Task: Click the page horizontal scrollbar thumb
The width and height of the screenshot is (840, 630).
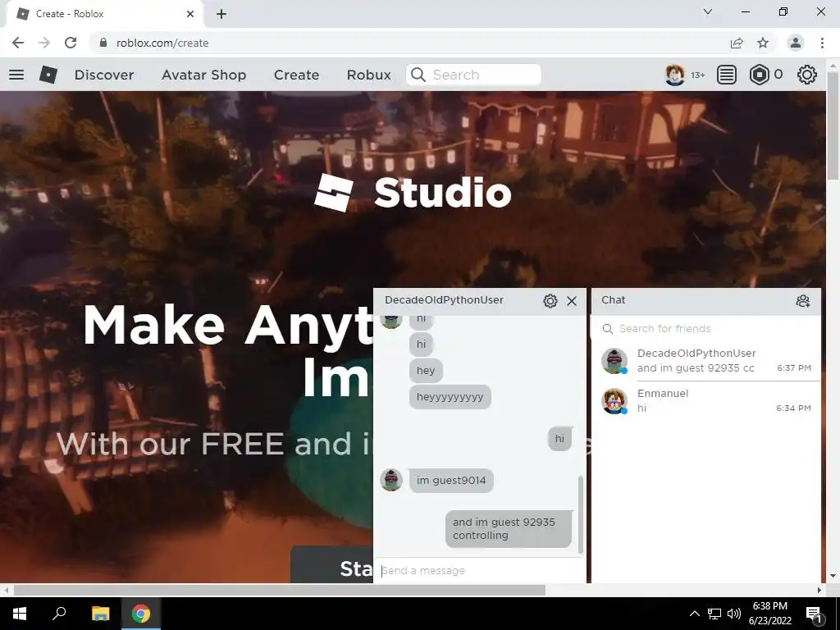Action: (x=279, y=590)
